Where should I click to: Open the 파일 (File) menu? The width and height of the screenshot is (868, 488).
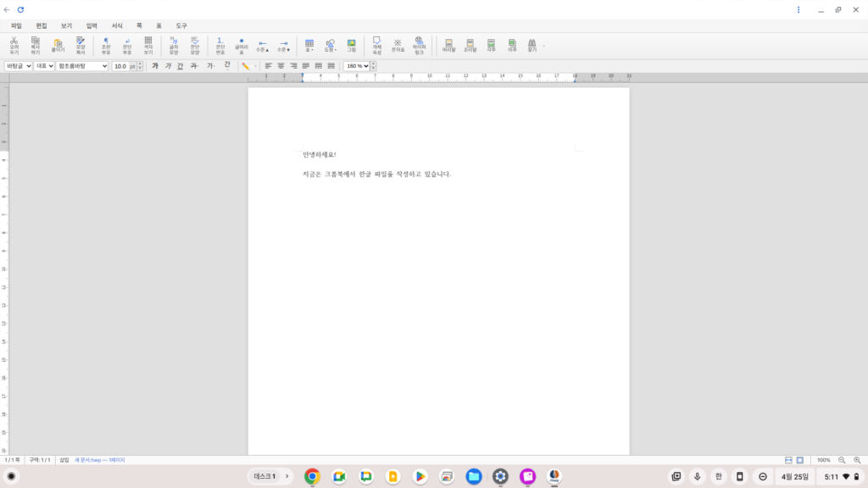(x=16, y=25)
